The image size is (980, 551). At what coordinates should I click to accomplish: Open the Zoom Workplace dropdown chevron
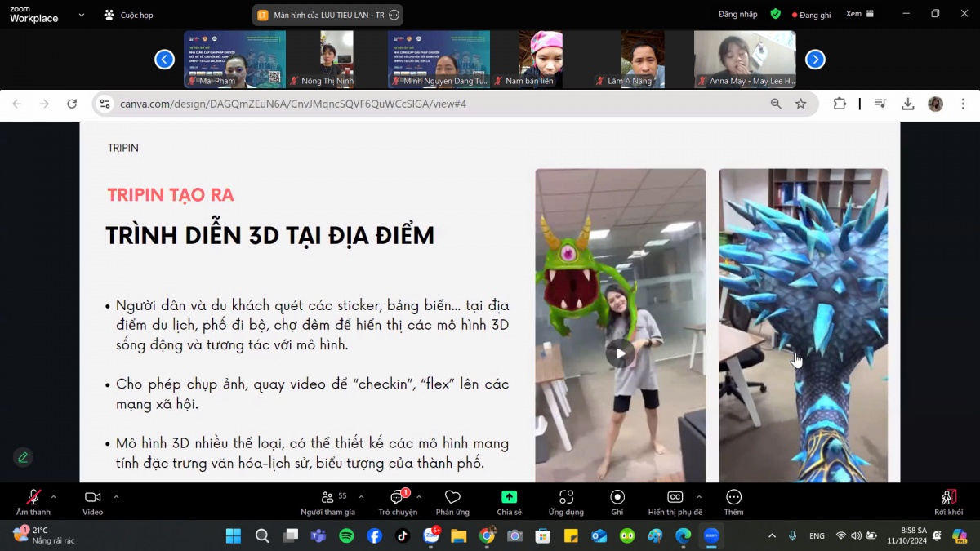pyautogui.click(x=81, y=15)
